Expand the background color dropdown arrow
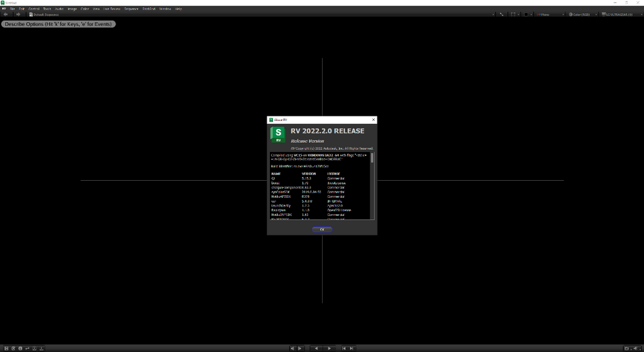Image resolution: width=644 pixels, height=352 pixels. click(531, 15)
